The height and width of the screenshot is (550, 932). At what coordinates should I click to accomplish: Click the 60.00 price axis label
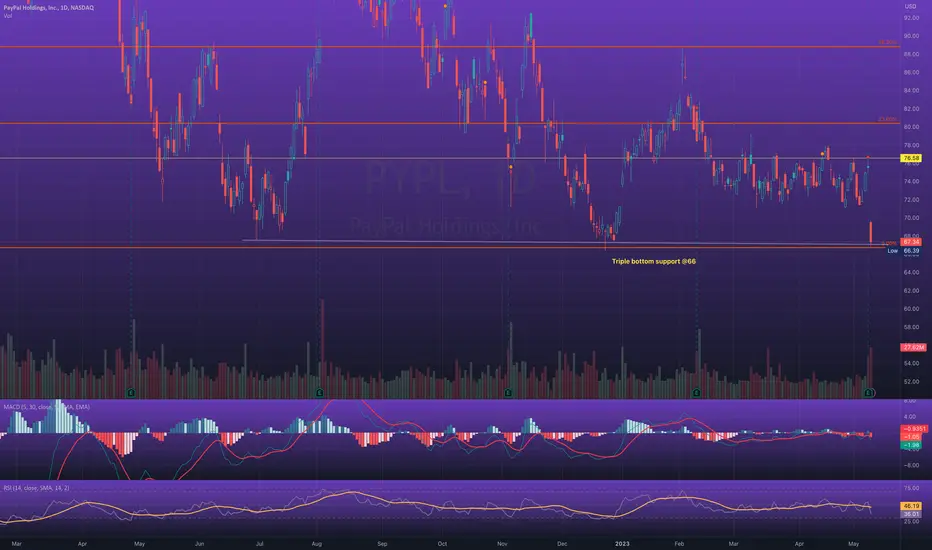[911, 309]
